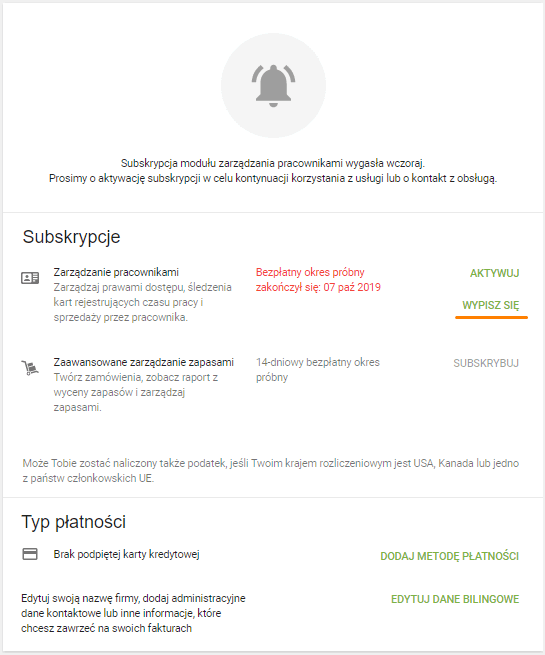This screenshot has width=545, height=655.
Task: Open EDYTUJ DANE BILINGOWE billing details
Action: 455,599
